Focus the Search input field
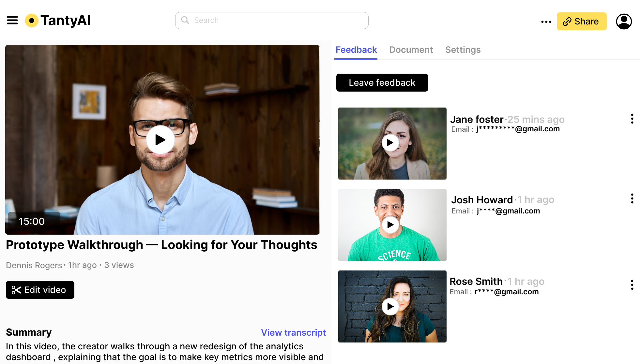The image size is (640, 364). click(x=277, y=21)
